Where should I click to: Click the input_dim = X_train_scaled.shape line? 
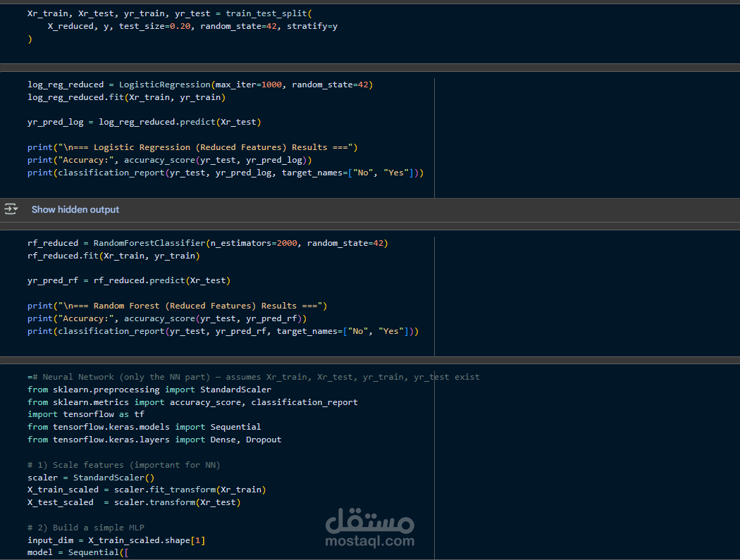(116, 540)
